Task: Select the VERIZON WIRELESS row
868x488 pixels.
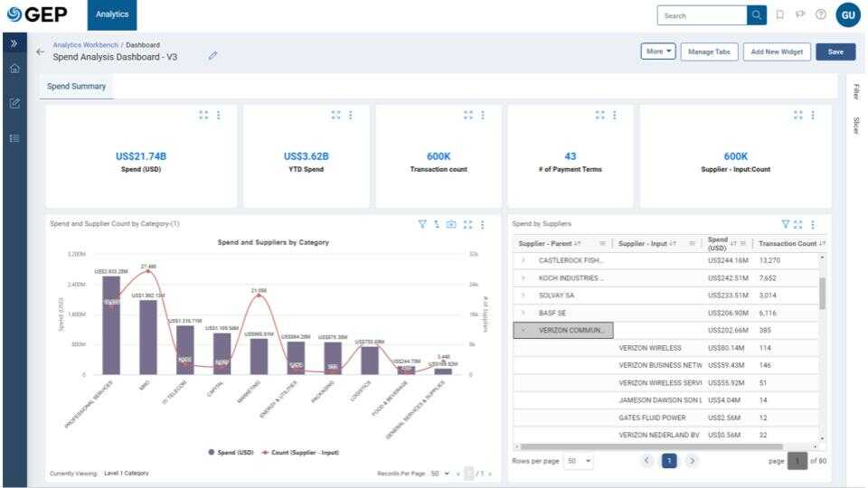Action: coord(666,348)
